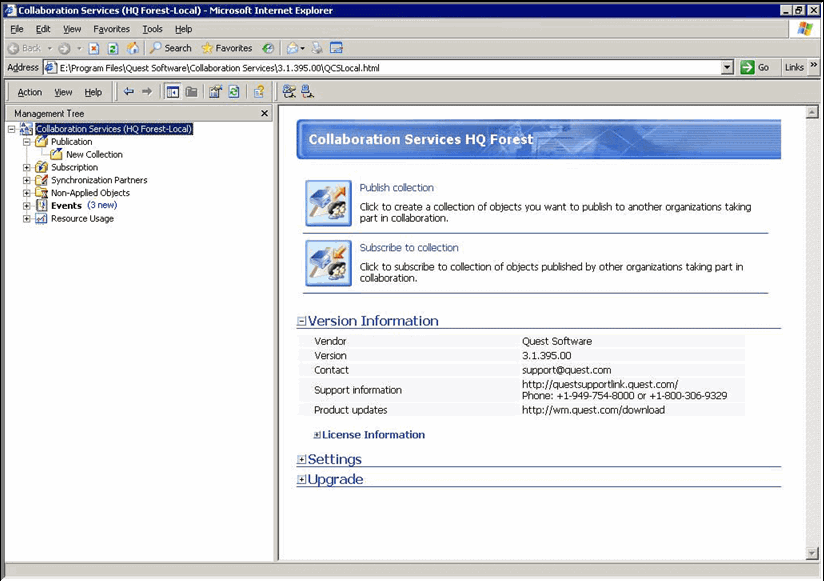
Task: Collapse the Version Information section
Action: pos(302,322)
